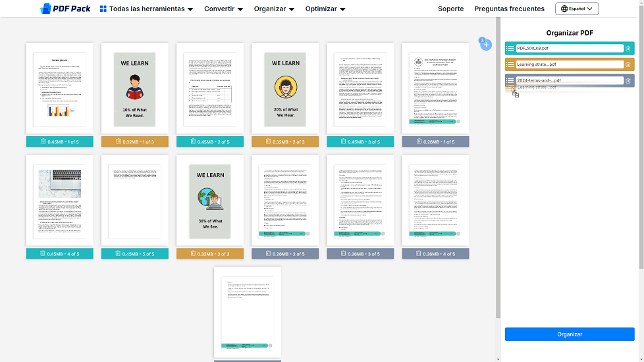Click the PDF Pack logo
The width and height of the screenshot is (644, 362).
tap(65, 9)
